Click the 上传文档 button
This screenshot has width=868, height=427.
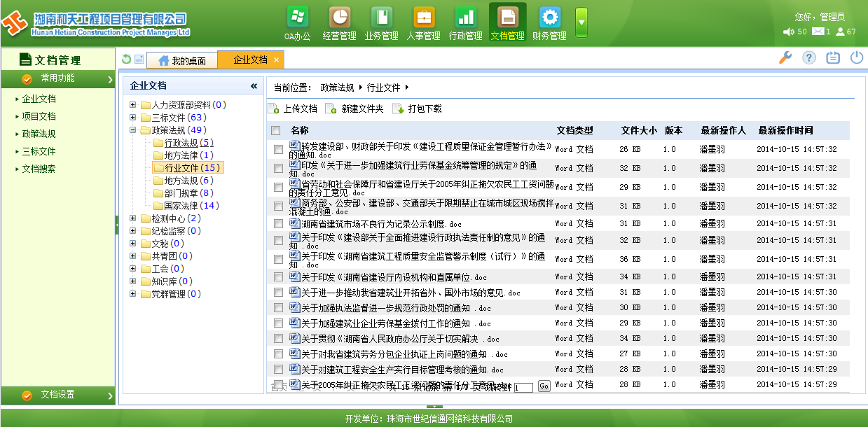[293, 108]
